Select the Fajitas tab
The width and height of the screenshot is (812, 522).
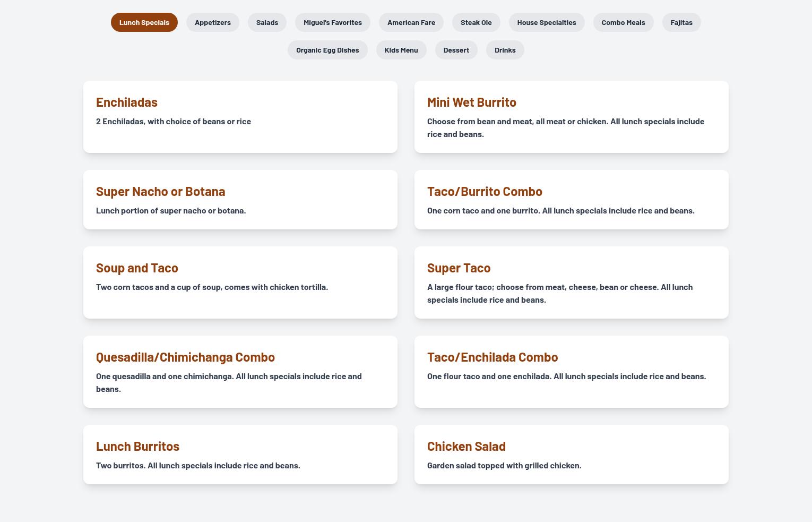click(681, 22)
